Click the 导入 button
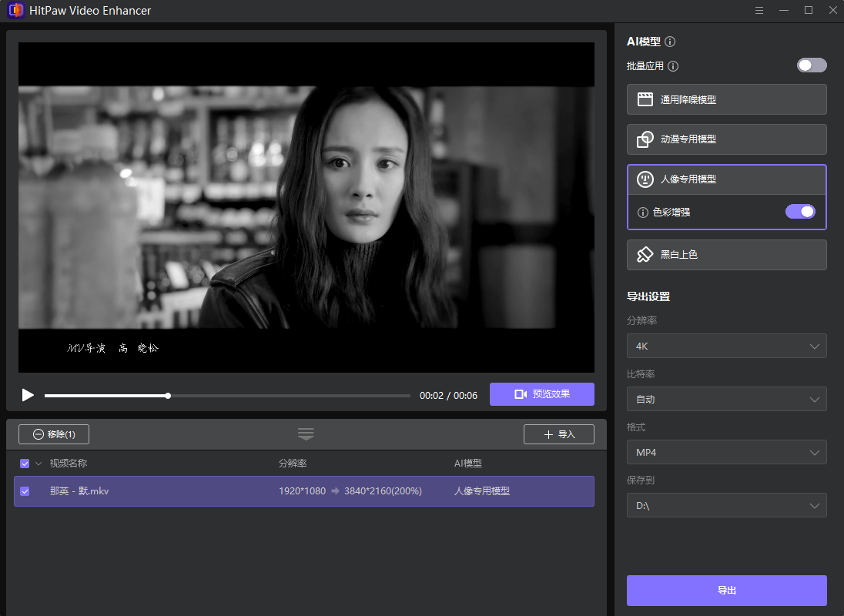 point(559,434)
